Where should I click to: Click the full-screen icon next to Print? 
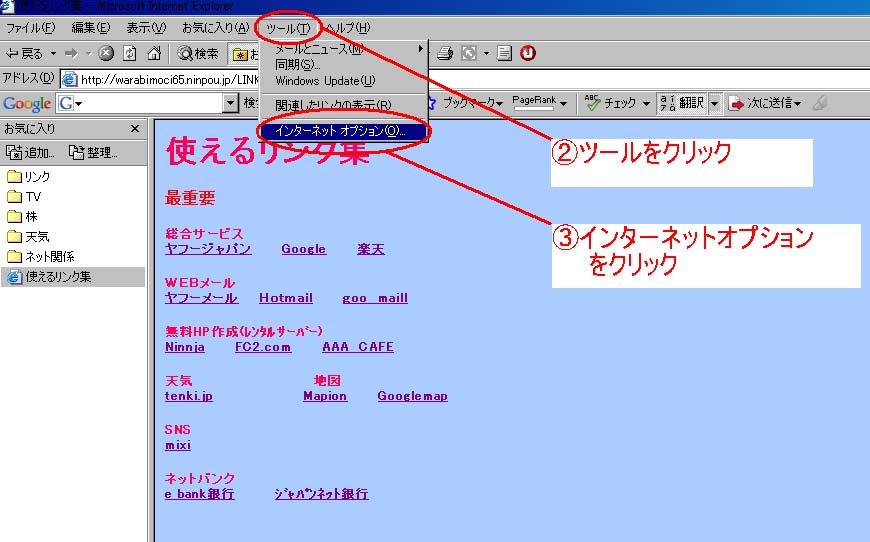(x=469, y=53)
